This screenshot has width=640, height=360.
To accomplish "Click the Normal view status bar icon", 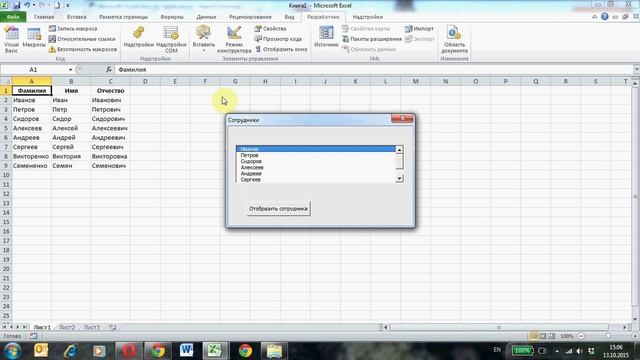I will click(533, 336).
